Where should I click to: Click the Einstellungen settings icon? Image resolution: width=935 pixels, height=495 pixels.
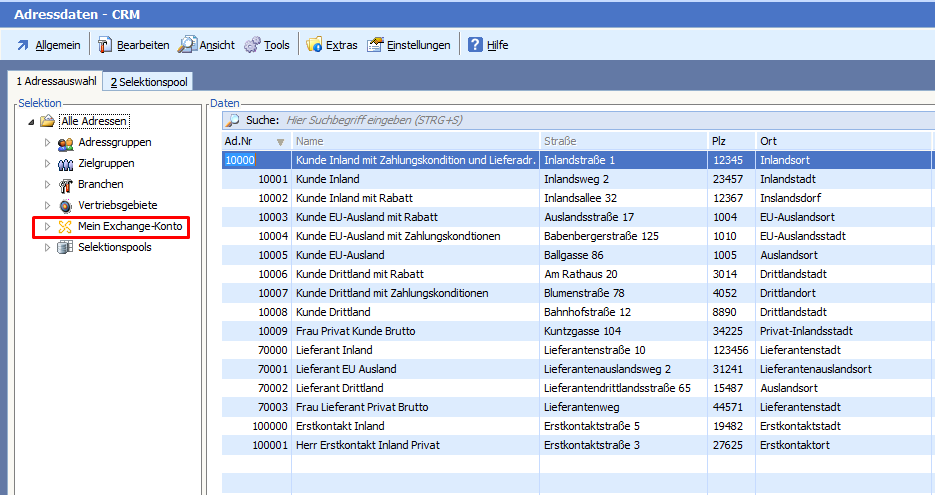[x=375, y=45]
